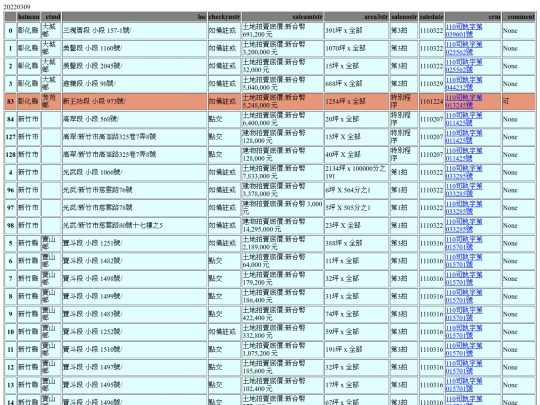The image size is (540, 405).
Task: Click the 'salenostr' column header
Action: [x=404, y=17]
